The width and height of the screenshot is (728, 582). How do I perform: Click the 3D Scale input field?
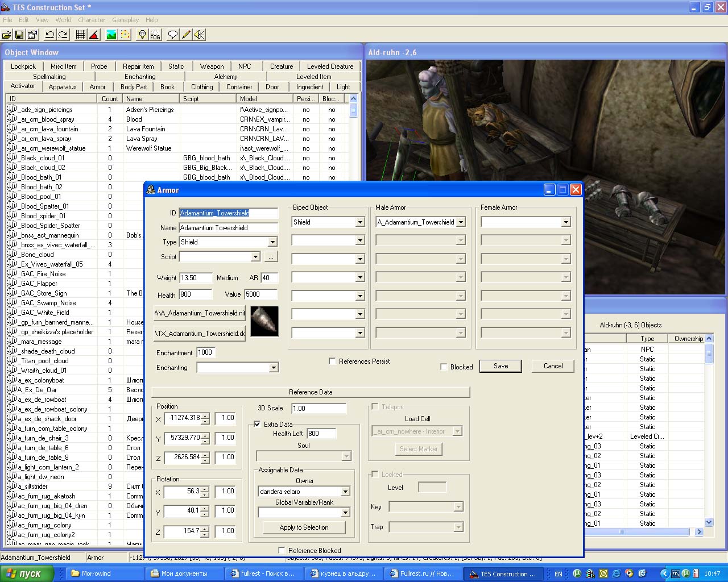point(318,408)
